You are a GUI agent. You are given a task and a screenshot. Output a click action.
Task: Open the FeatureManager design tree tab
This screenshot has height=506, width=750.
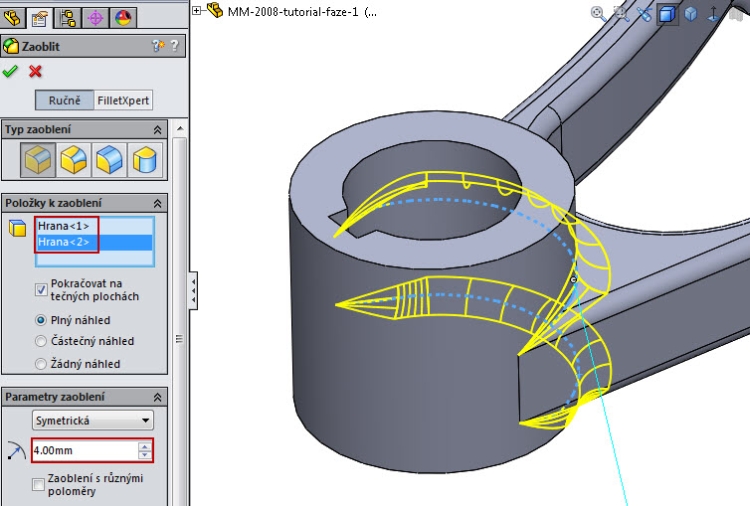click(12, 18)
